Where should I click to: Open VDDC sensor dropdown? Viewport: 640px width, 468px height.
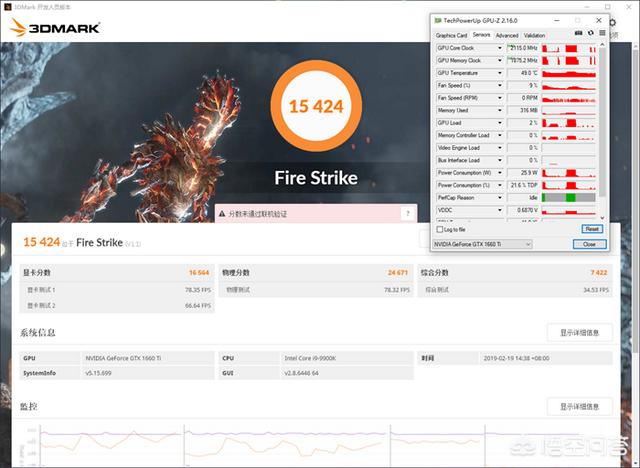(500, 210)
